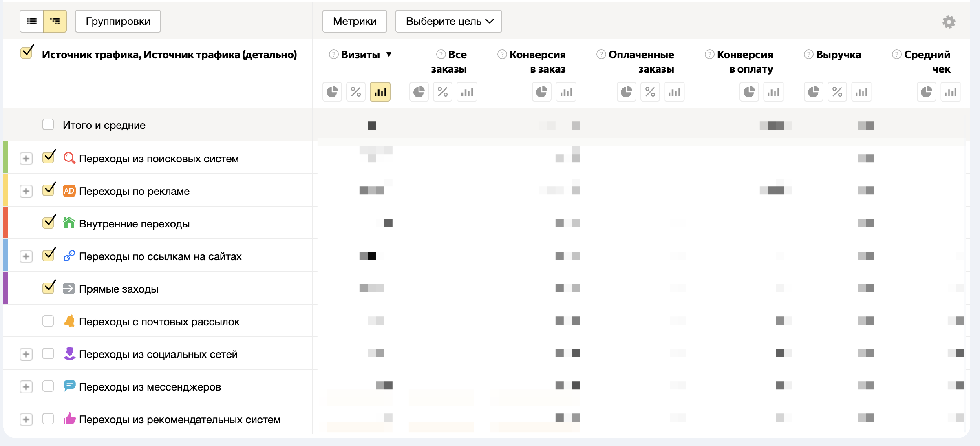The height and width of the screenshot is (446, 980).
Task: Check Переходы из мессенджеров checkbox
Action: tap(48, 386)
